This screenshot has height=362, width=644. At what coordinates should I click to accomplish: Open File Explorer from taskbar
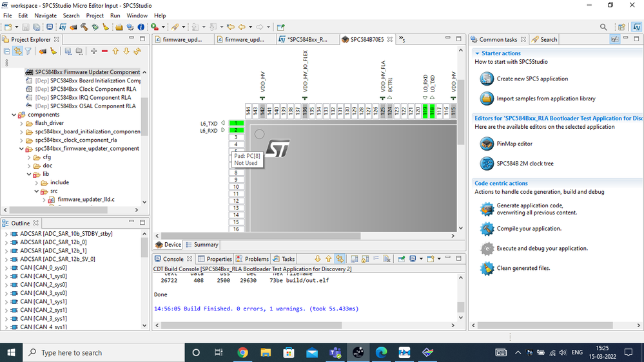[x=266, y=352]
